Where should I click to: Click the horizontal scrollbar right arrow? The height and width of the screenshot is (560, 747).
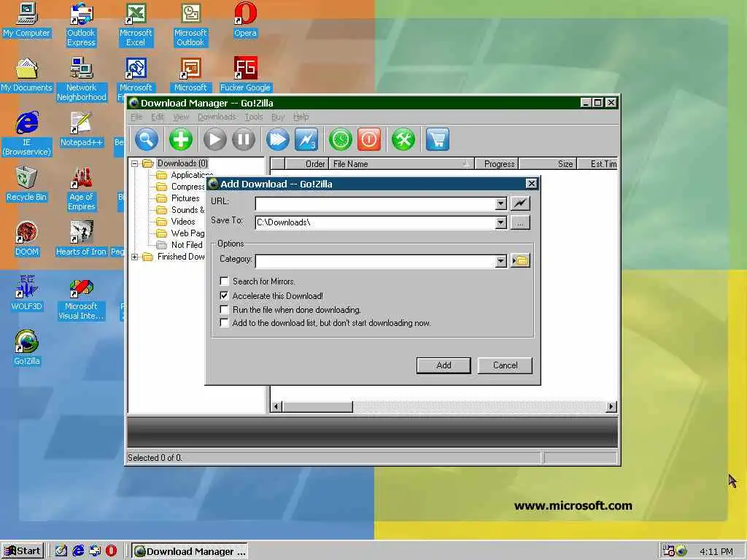tap(611, 407)
